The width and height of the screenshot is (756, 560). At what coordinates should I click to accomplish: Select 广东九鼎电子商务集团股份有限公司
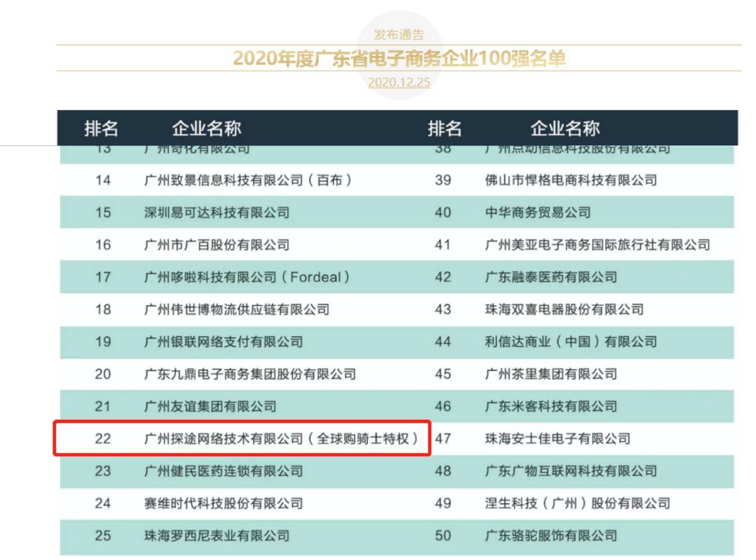click(x=250, y=374)
